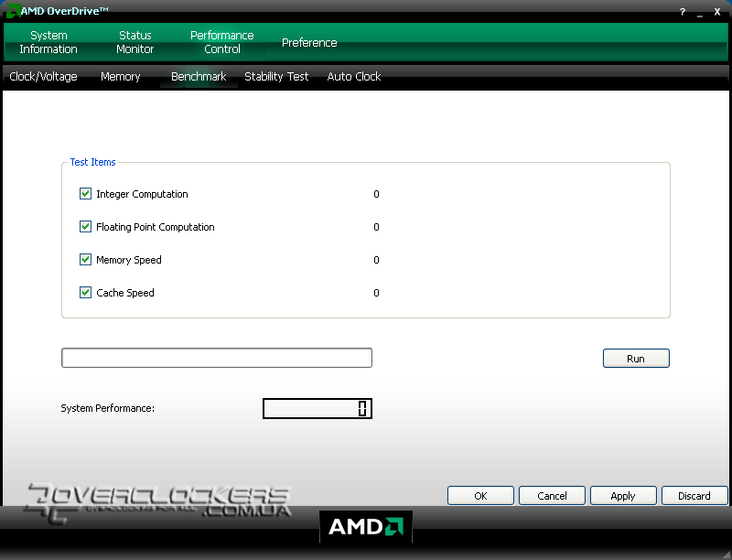Open the Auto Clock sub-tab
This screenshot has height=560, width=732.
(x=354, y=77)
